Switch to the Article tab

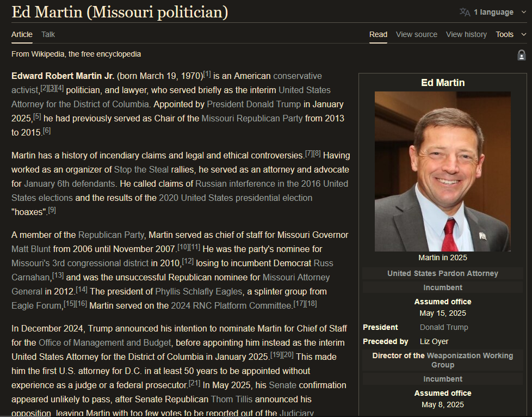point(22,34)
